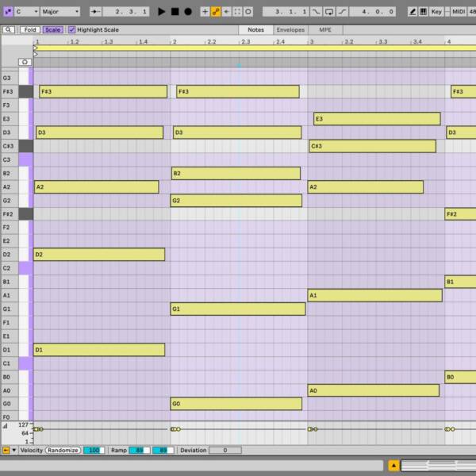Click the loop length 4. 0. 0 field
The width and height of the screenshot is (476, 476).
(x=373, y=12)
